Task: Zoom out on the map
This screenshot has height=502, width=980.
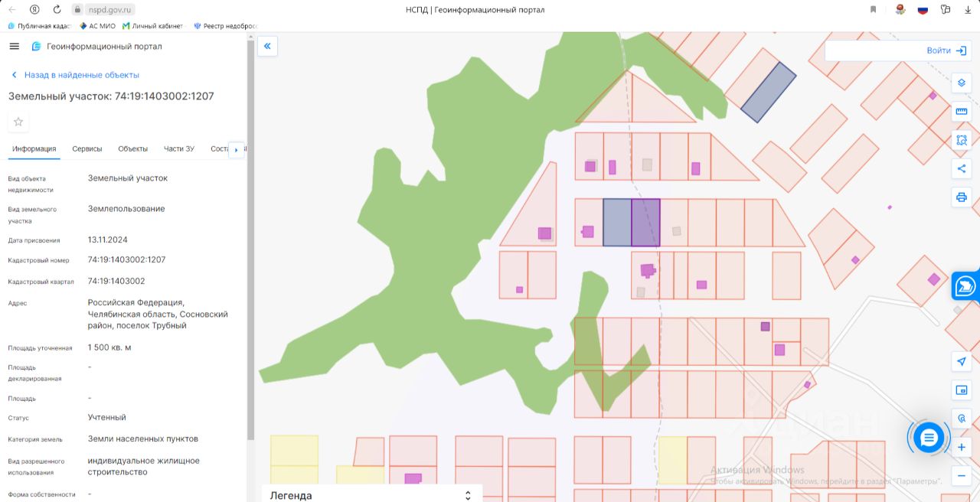Action: 962,475
